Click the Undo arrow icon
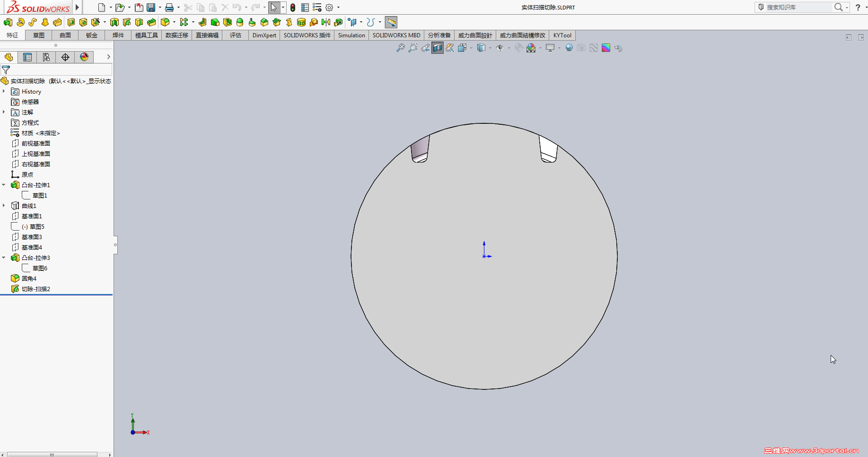868x457 pixels. point(237,8)
